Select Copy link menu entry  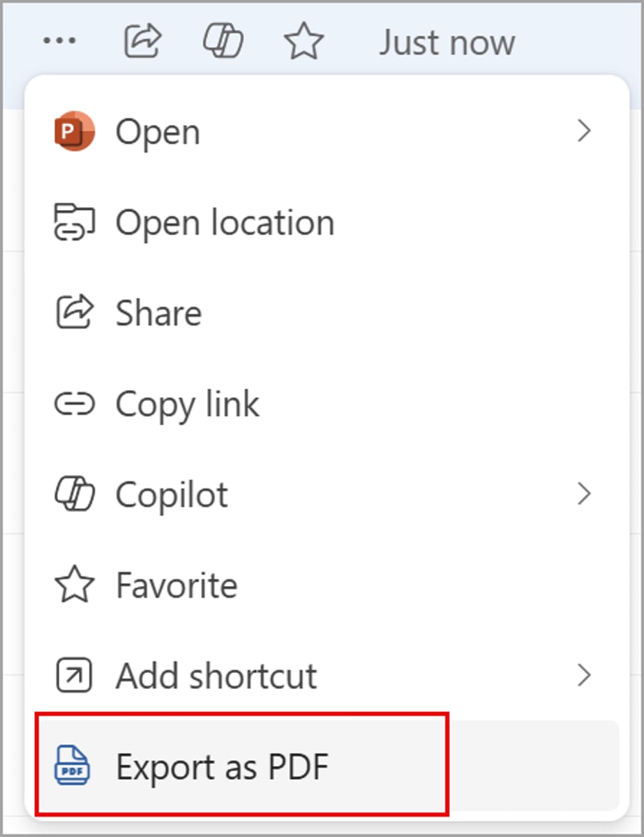pos(187,404)
